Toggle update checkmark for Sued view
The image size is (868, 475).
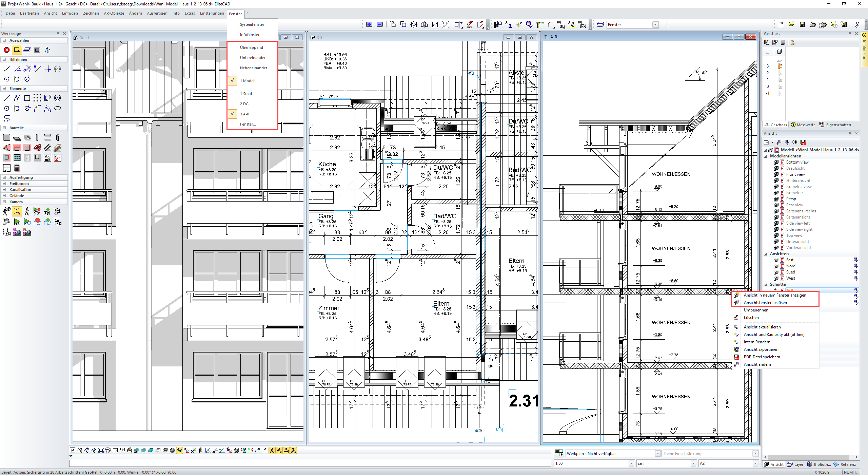856,272
